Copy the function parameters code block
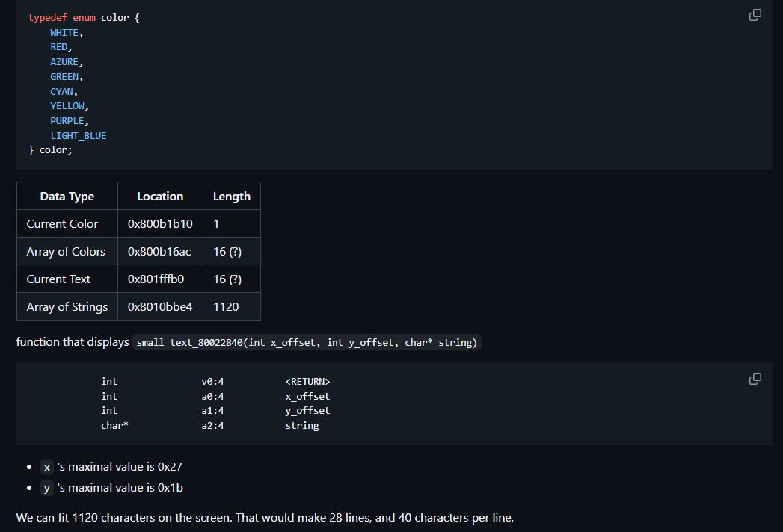This screenshot has height=532, width=783. coord(755,379)
